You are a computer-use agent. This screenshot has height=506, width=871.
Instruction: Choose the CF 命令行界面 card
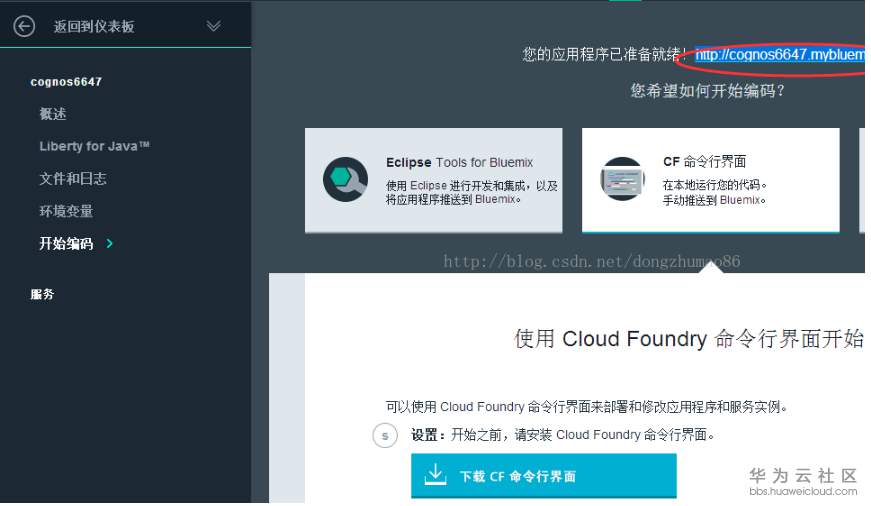[x=710, y=180]
